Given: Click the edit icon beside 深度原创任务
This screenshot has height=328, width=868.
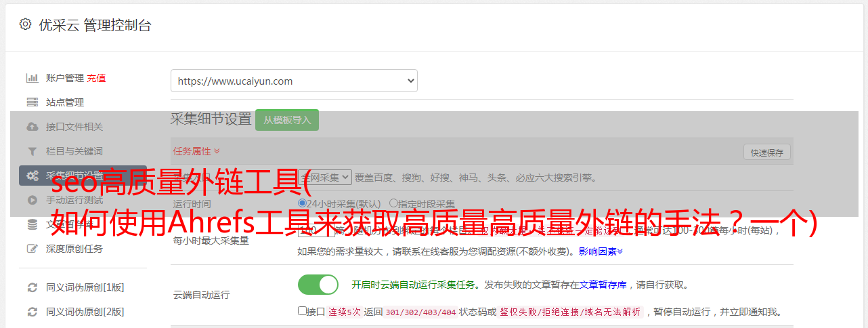Looking at the screenshot, I should 32,249.
